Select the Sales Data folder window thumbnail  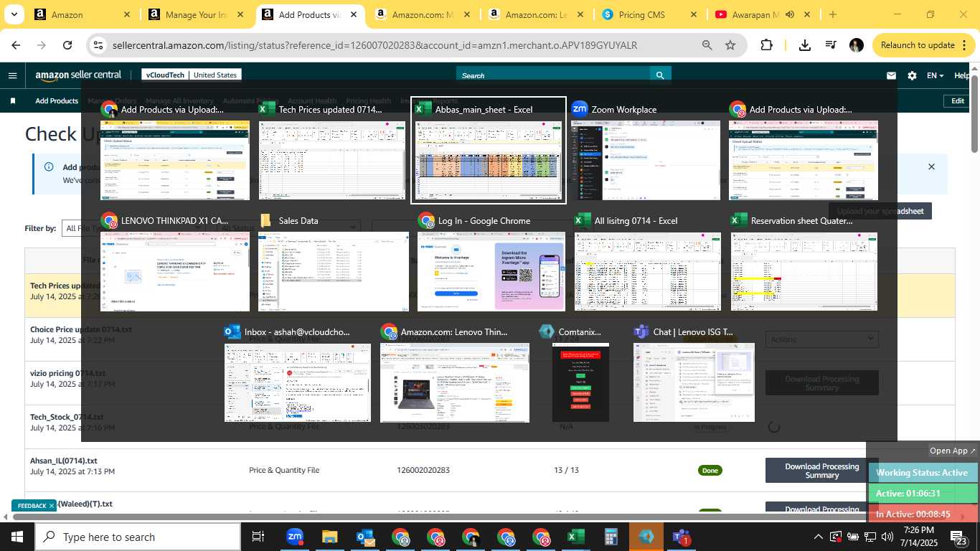click(333, 263)
